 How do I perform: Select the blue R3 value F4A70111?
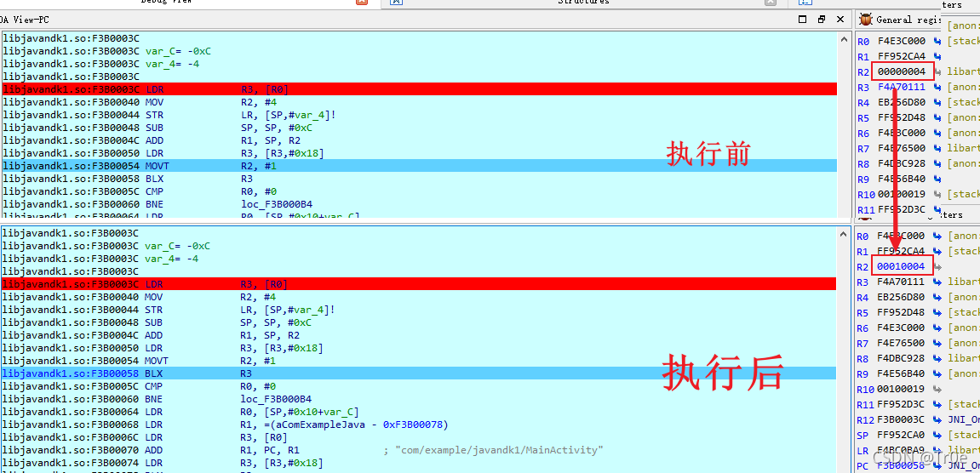point(902,88)
